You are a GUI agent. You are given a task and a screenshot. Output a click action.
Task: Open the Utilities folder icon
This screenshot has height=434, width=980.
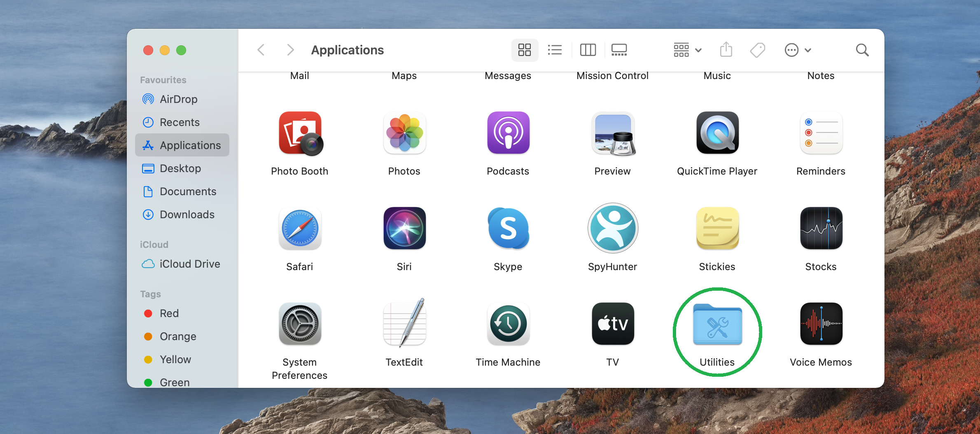click(717, 324)
